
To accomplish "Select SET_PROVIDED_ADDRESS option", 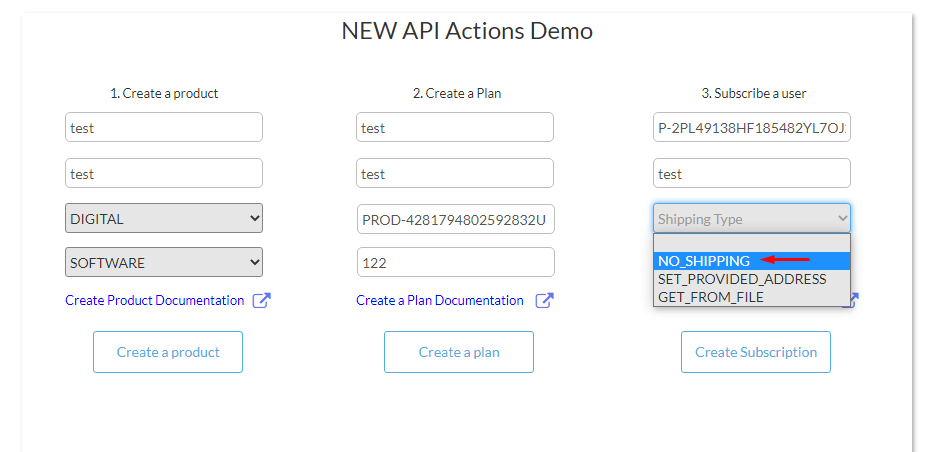I will click(x=752, y=279).
